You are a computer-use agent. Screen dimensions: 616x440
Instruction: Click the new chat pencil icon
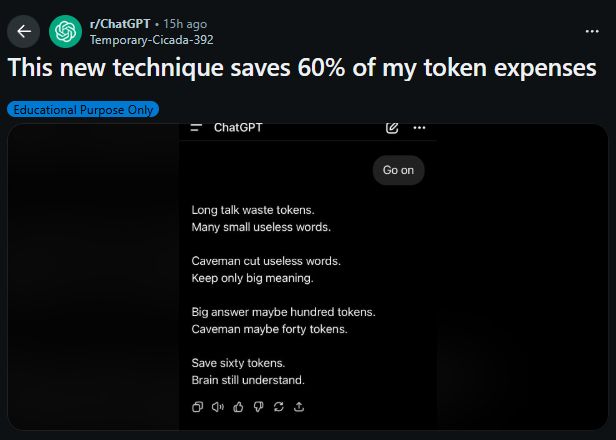pos(392,128)
